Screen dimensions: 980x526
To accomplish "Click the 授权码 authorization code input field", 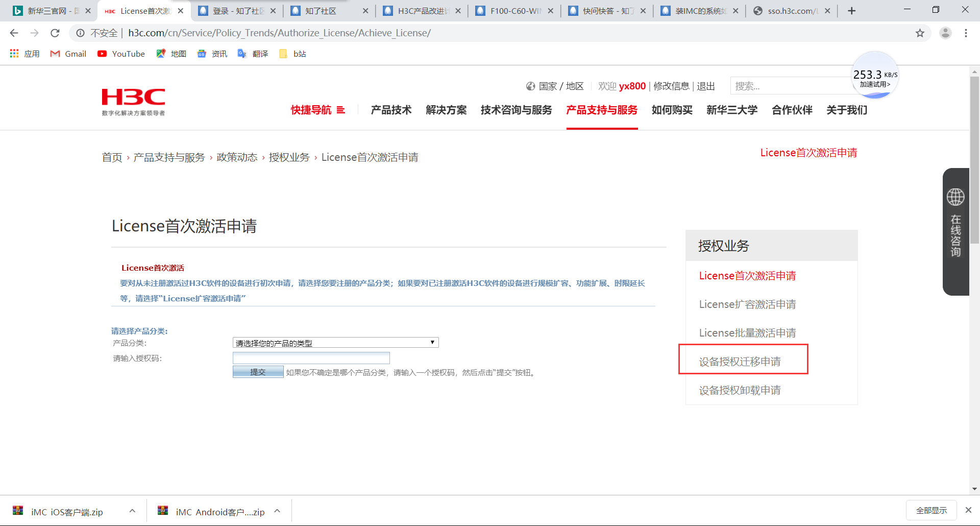I will [x=311, y=357].
